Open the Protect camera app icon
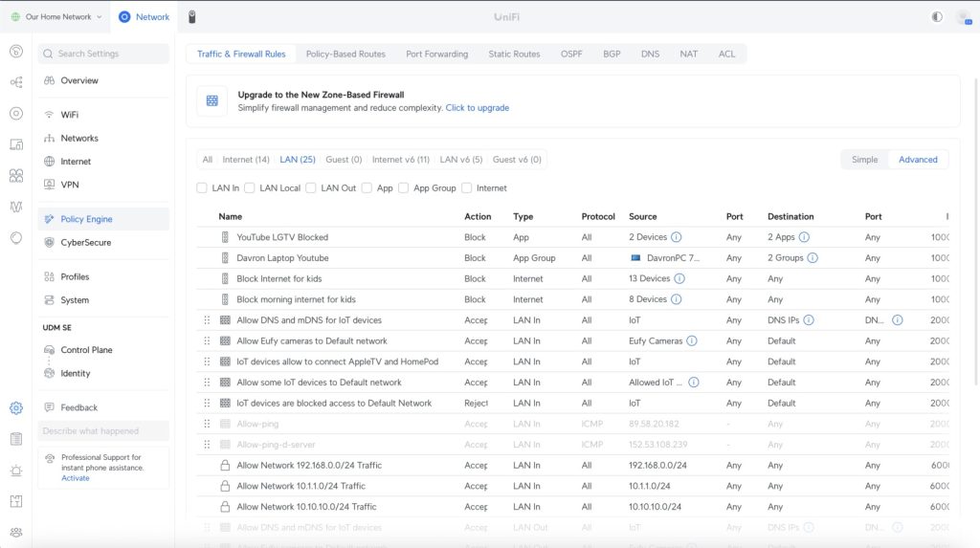This screenshot has width=980, height=548. click(x=191, y=17)
